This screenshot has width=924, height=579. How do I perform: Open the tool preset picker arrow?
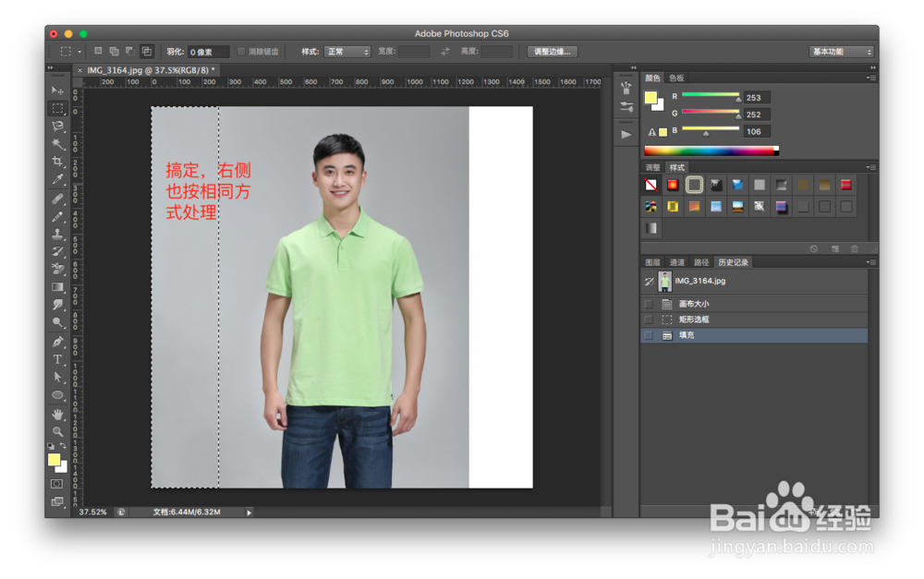pos(79,52)
